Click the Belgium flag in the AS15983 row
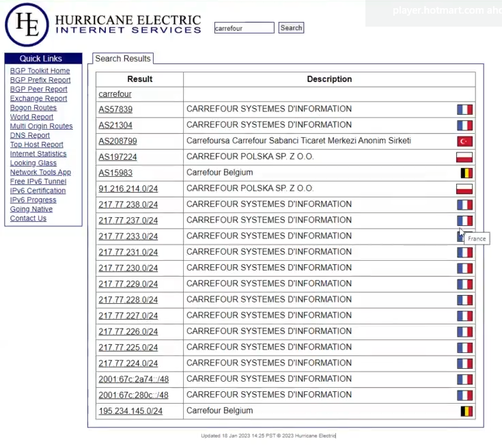Viewport: 502px width, 448px height. point(466,173)
